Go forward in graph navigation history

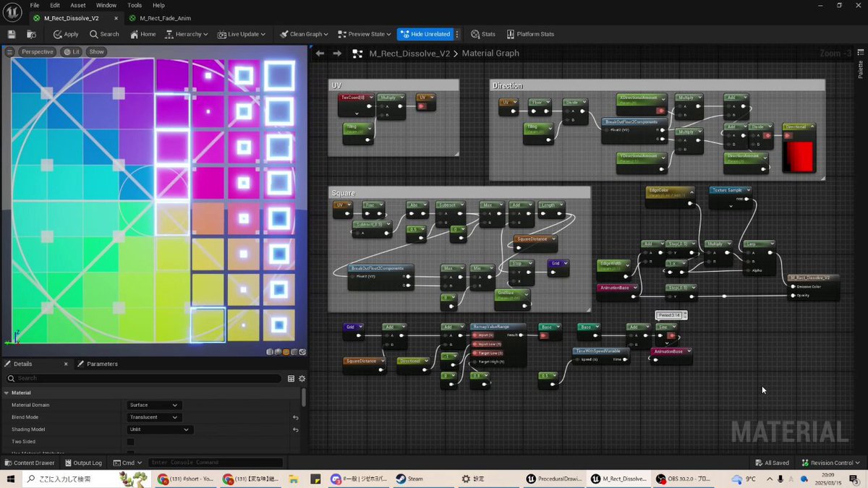click(x=337, y=53)
